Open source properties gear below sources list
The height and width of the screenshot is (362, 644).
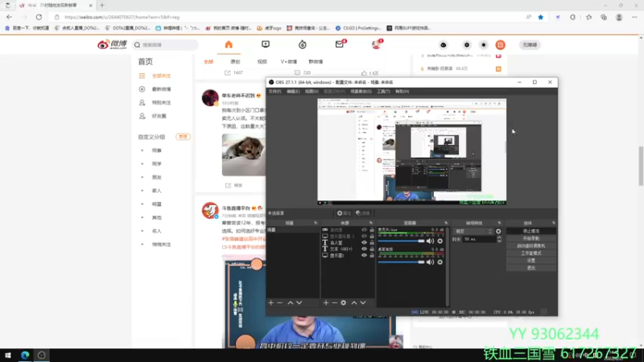click(344, 303)
